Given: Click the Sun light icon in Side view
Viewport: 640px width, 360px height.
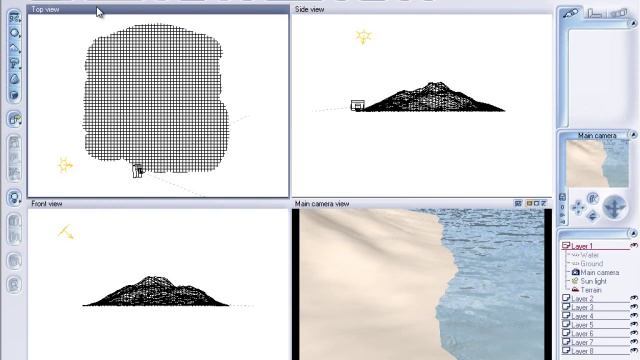Looking at the screenshot, I should coord(363,37).
